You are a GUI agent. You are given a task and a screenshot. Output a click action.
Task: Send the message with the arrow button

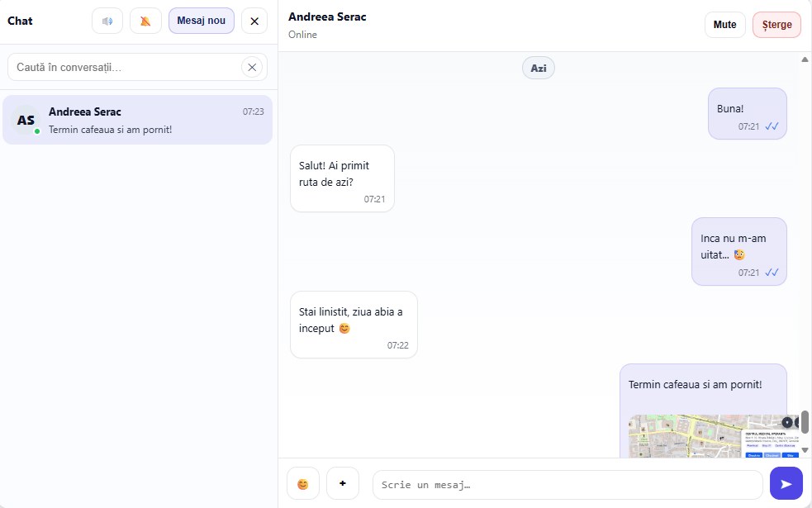point(786,484)
